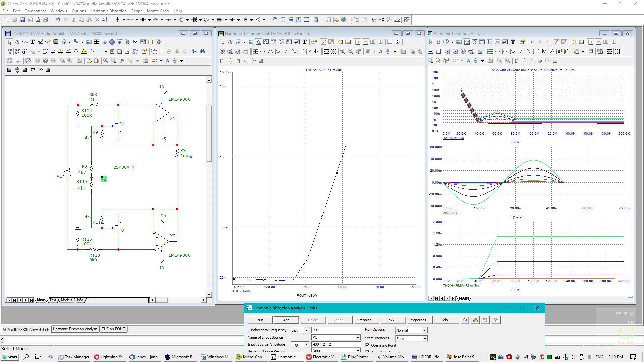Image resolution: width=644 pixels, height=362 pixels.
Task: Click the Stepping... button
Action: pos(366,320)
